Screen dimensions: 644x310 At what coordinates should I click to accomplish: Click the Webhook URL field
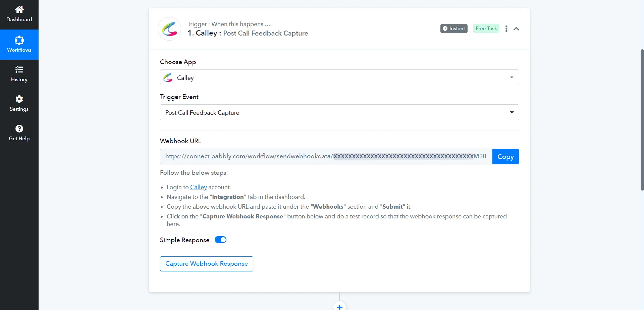tap(326, 156)
